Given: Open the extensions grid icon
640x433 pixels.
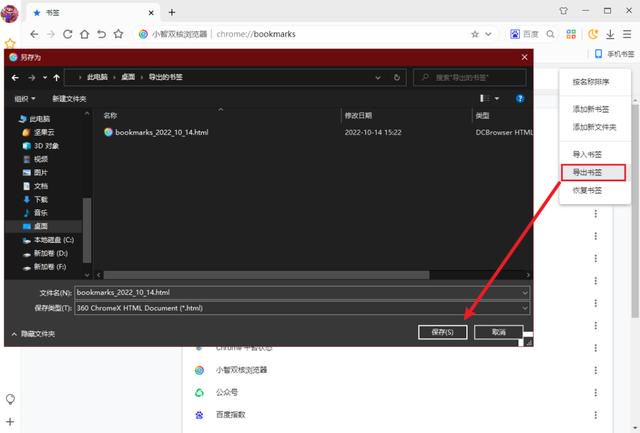Looking at the screenshot, I should coord(571,34).
